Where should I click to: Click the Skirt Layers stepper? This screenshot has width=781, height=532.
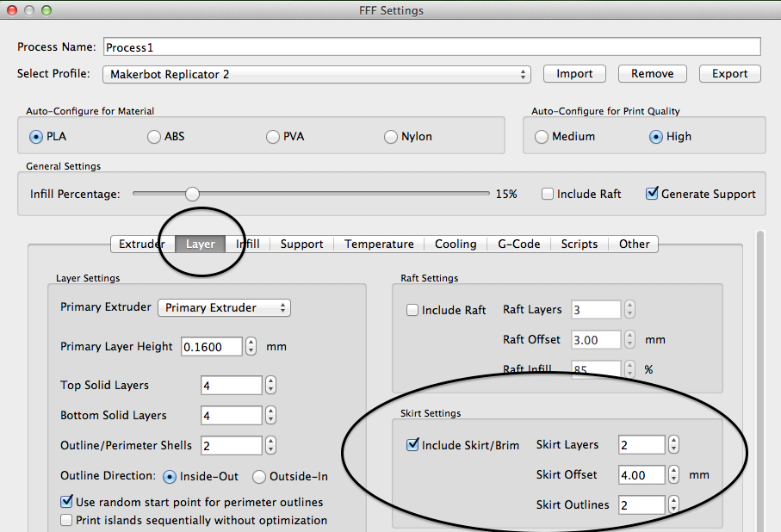point(673,445)
